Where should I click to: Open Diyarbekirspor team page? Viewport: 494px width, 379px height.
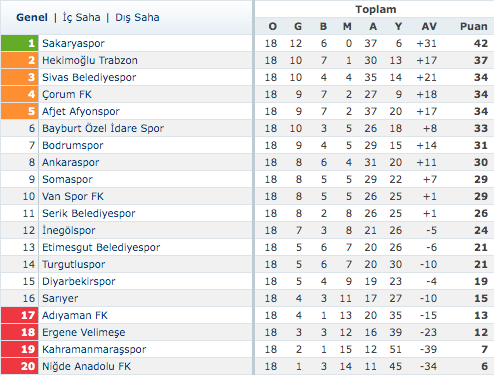pyautogui.click(x=79, y=281)
